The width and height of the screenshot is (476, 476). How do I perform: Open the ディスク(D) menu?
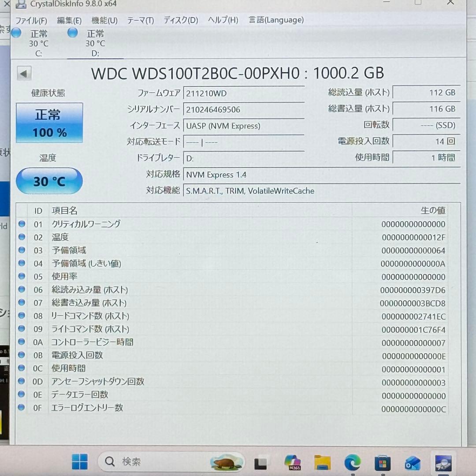(x=181, y=20)
